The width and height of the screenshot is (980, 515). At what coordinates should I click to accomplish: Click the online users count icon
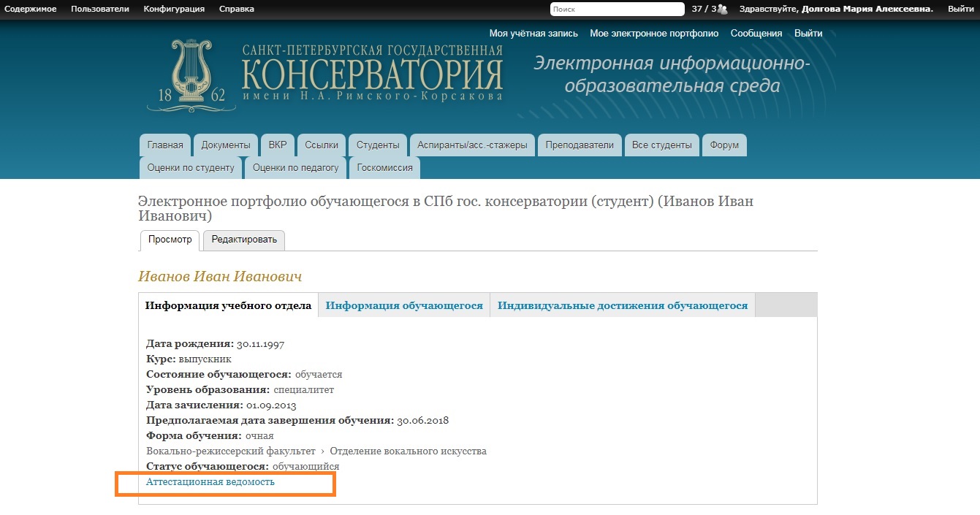tap(722, 9)
